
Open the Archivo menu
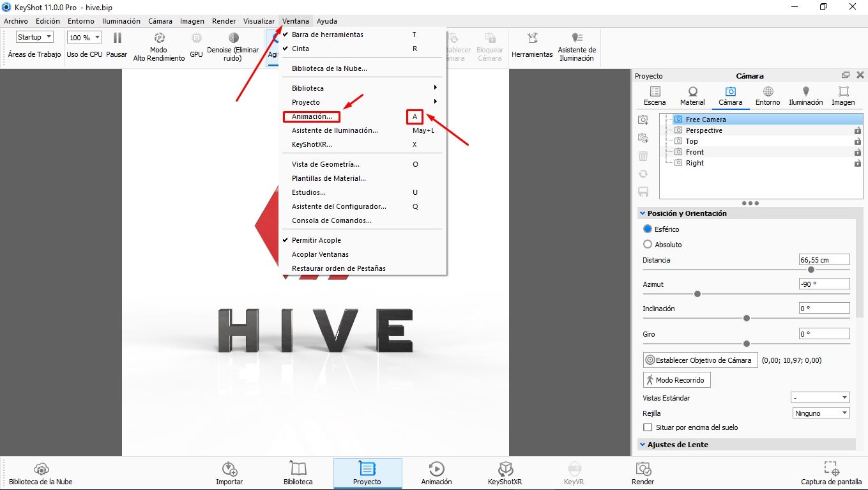click(16, 21)
